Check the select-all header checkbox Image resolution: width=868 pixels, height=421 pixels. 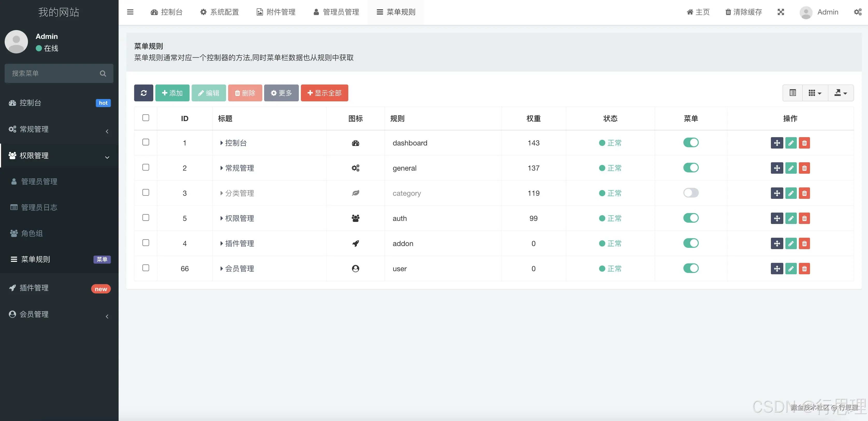(146, 118)
